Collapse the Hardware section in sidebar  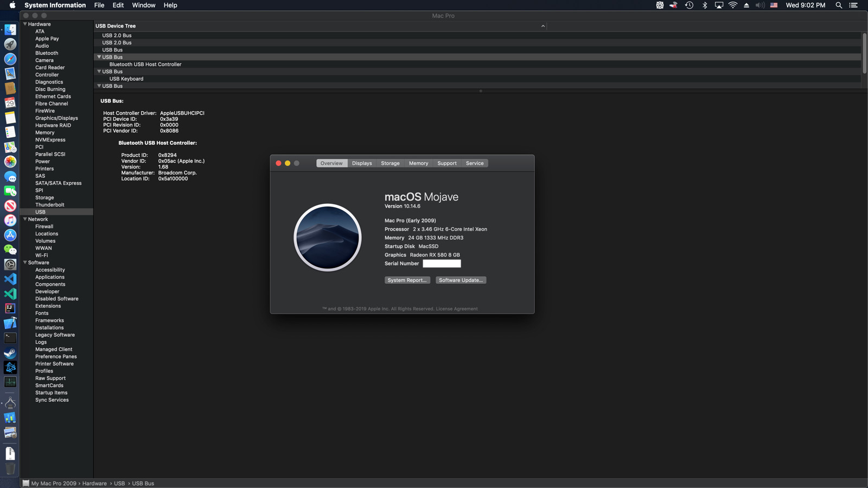[25, 24]
